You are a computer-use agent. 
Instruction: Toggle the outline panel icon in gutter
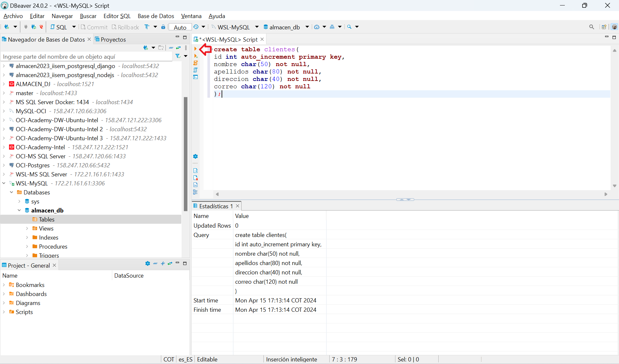(x=195, y=192)
